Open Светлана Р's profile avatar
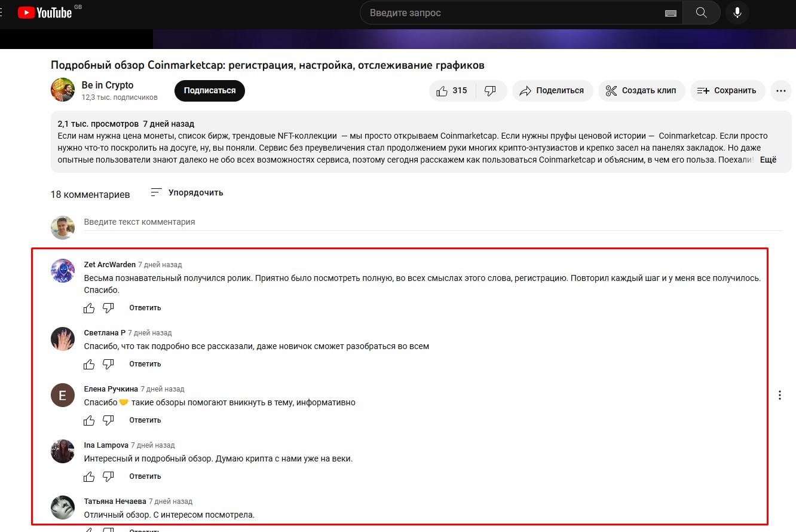The image size is (796, 532). tap(63, 339)
